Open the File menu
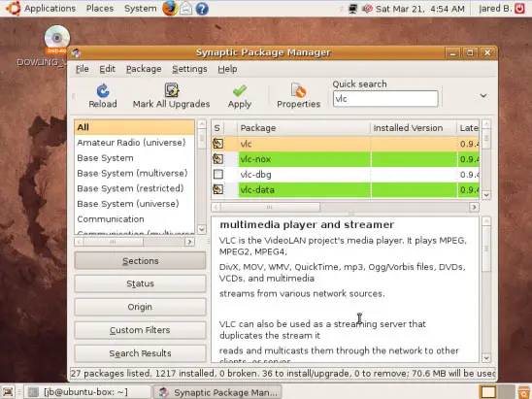This screenshot has width=532, height=399. (x=83, y=69)
